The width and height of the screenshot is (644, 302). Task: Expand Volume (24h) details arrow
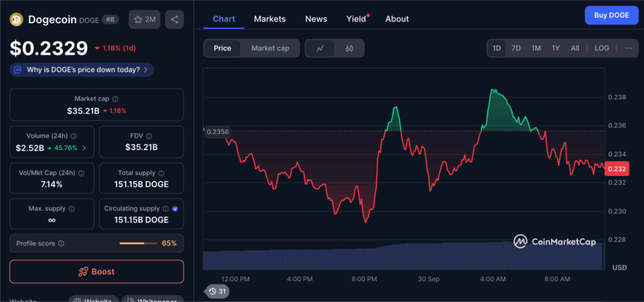[84, 148]
